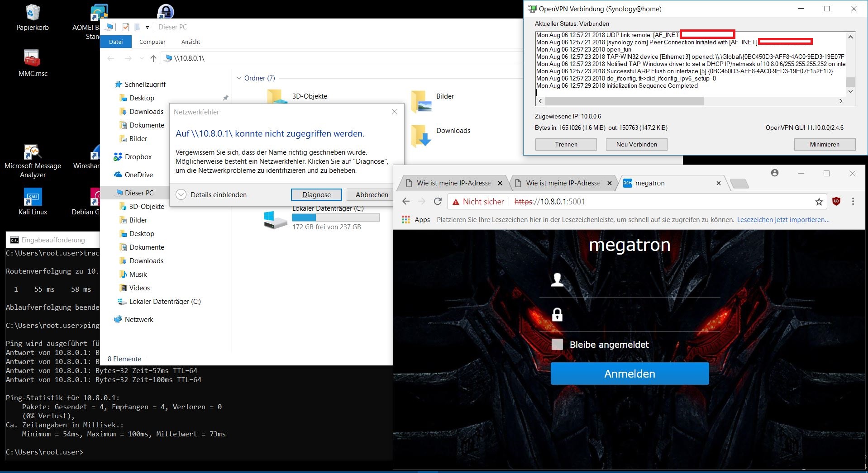Click the username field on megatron login

pyautogui.click(x=630, y=280)
